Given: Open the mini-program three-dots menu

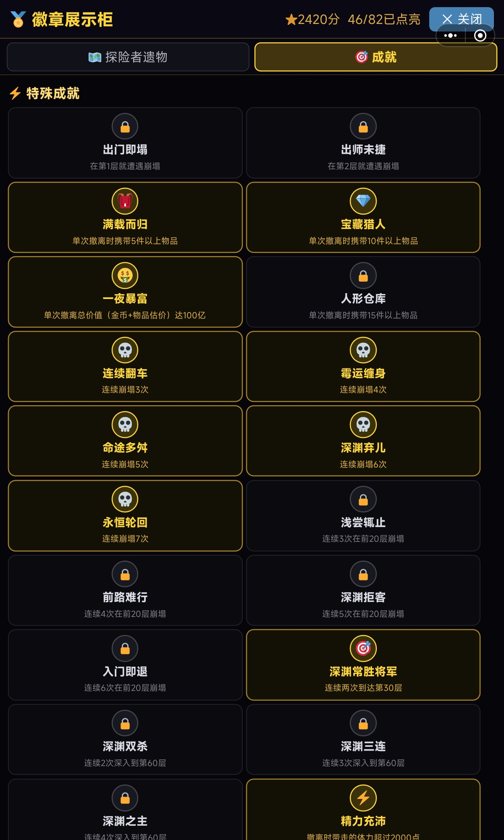Looking at the screenshot, I should click(x=450, y=36).
